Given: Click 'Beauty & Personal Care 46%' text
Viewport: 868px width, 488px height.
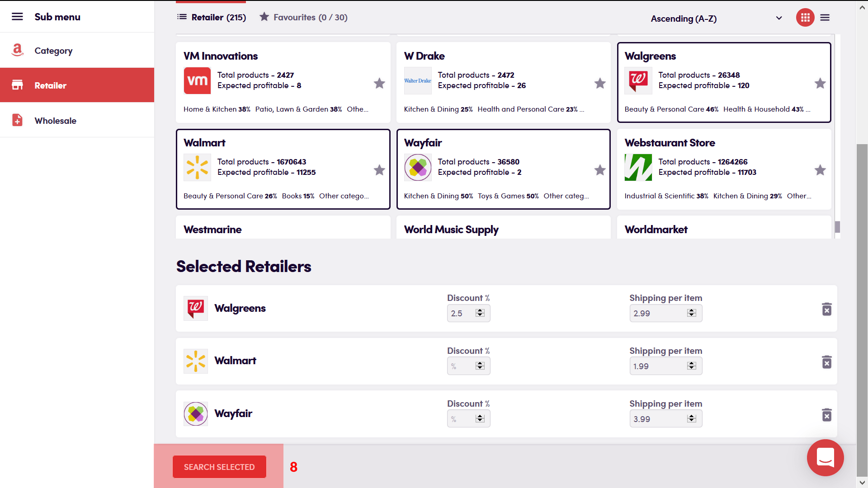Looking at the screenshot, I should 671,109.
